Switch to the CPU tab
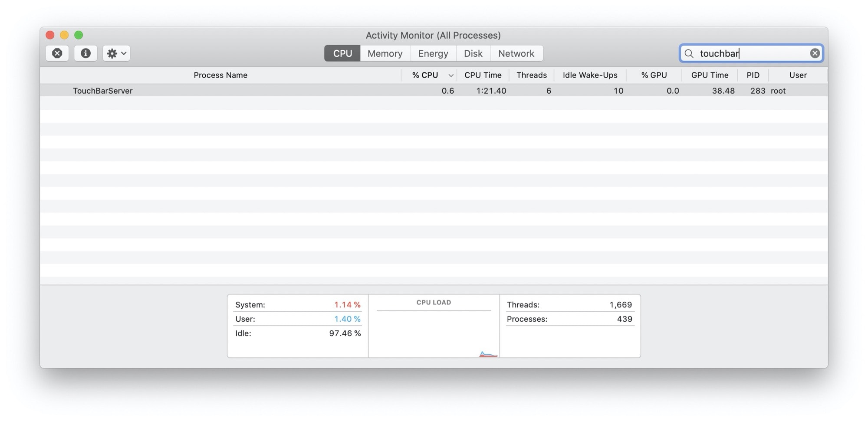The width and height of the screenshot is (868, 421). click(342, 53)
